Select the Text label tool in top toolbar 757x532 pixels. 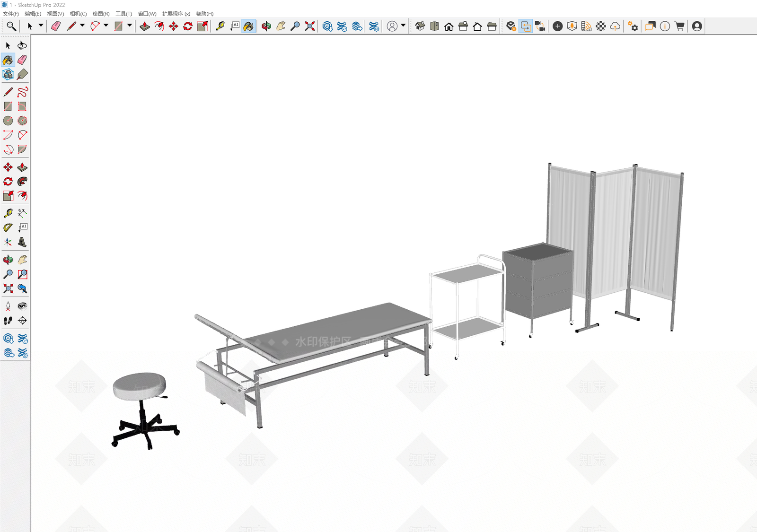click(x=235, y=26)
